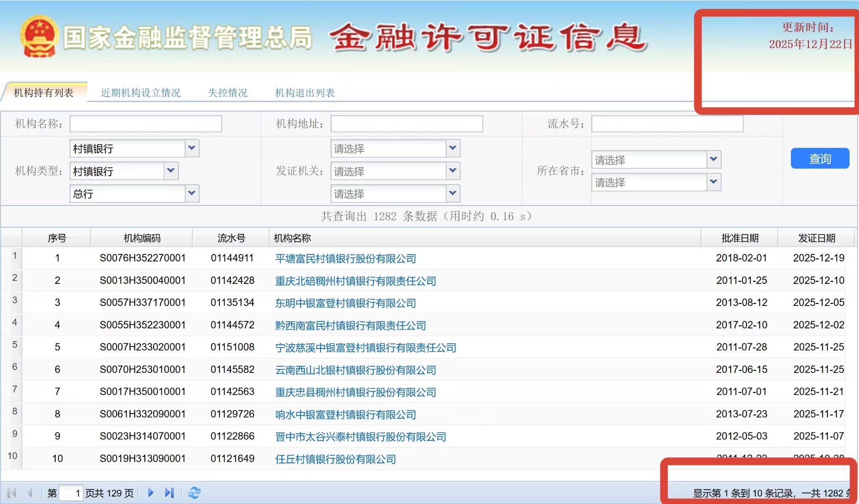Switch to 近期机构设立情况 tab
Screen dimensions: 859x504
coord(141,93)
